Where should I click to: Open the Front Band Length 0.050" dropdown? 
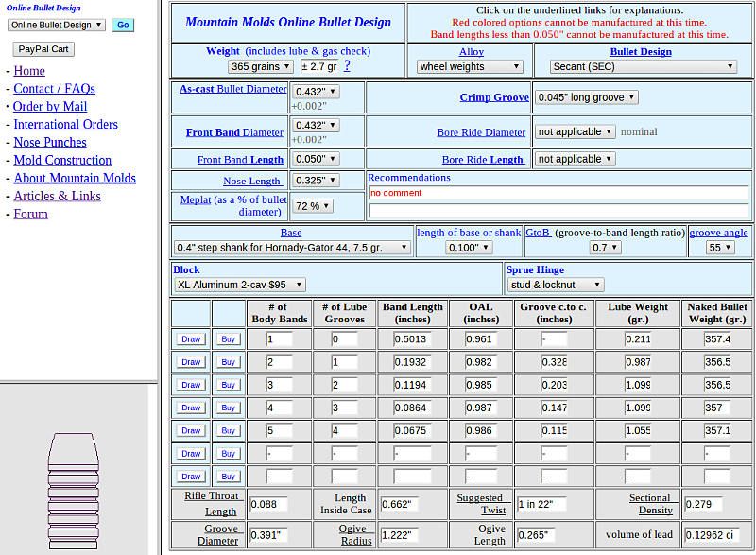(x=316, y=159)
